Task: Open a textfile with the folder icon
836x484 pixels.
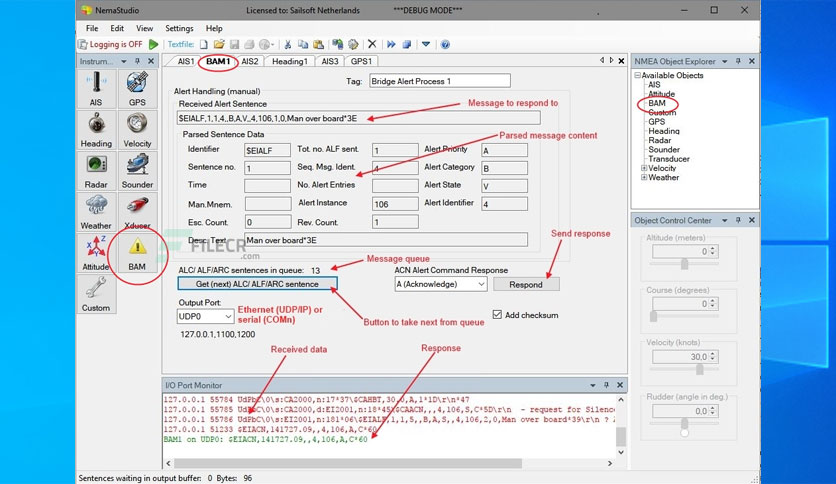Action: tap(219, 44)
